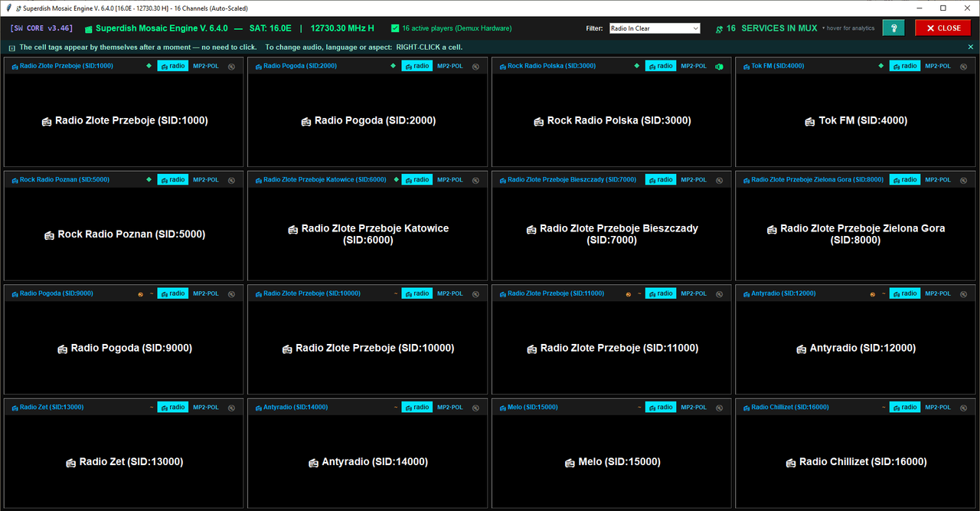
Task: Click the mute speaker icon on Radio Pogoda SID:2000
Action: coord(475,66)
